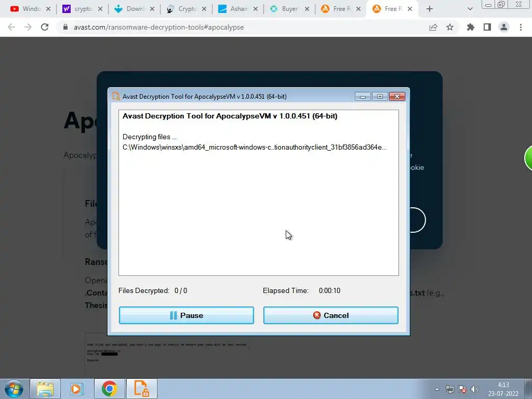The height and width of the screenshot is (399, 532).
Task: Select the Avast decryptor taskbar icon
Action: 141,389
